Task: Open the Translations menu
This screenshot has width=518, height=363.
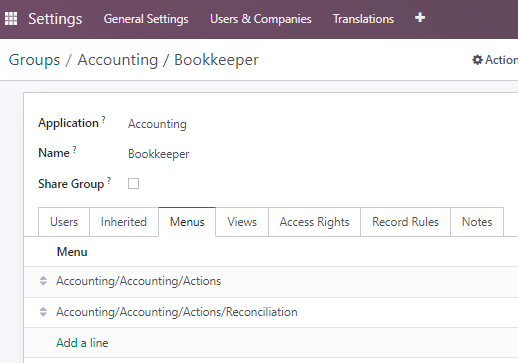Action: (x=363, y=19)
